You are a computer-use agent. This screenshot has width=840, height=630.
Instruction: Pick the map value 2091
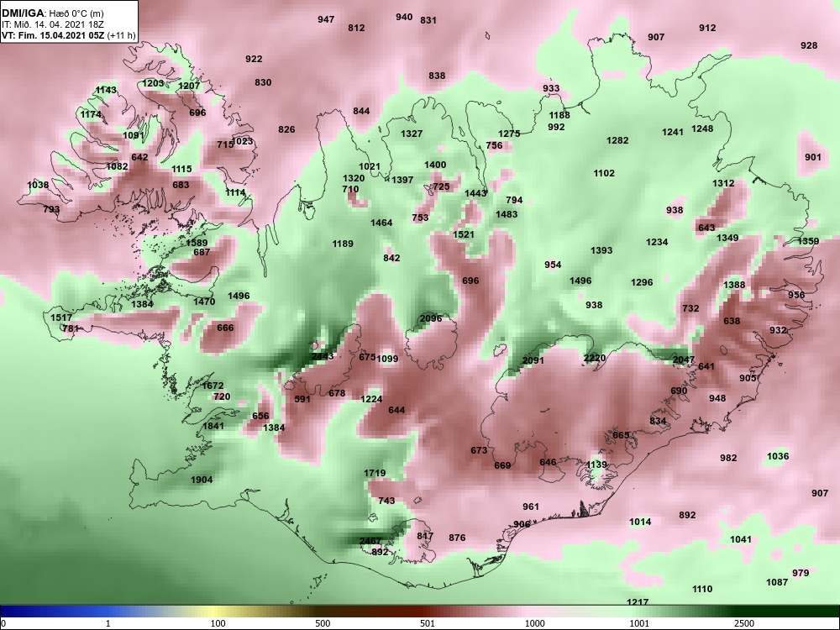pos(533,360)
